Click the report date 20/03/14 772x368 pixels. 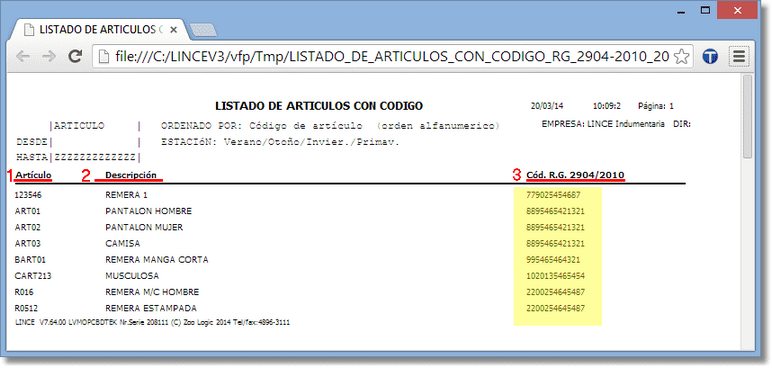click(x=547, y=106)
